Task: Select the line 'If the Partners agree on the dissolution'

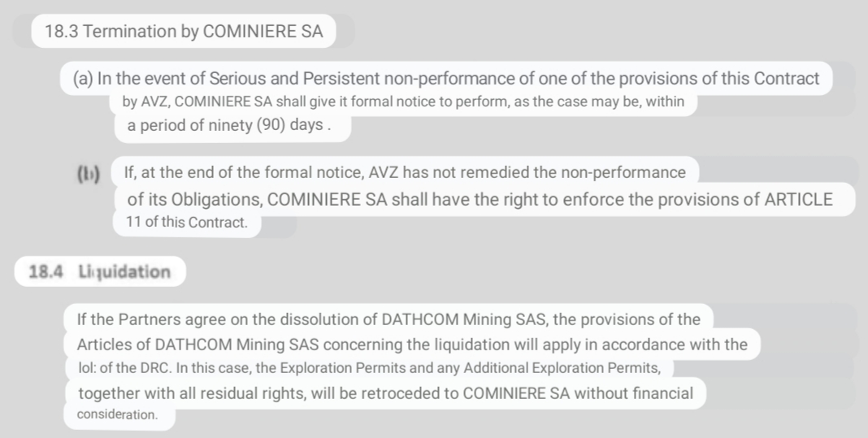Action: (388, 319)
